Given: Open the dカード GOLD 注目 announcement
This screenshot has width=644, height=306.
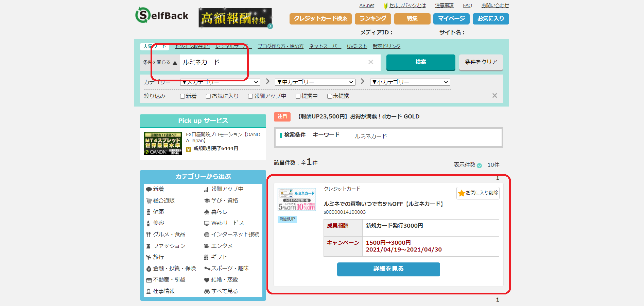Looking at the screenshot, I should (x=359, y=116).
